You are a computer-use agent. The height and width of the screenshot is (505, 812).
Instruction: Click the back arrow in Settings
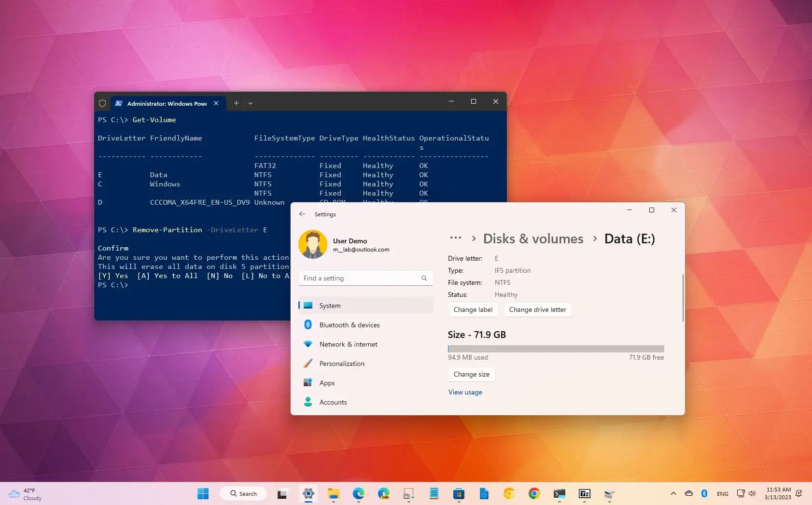[x=303, y=214]
